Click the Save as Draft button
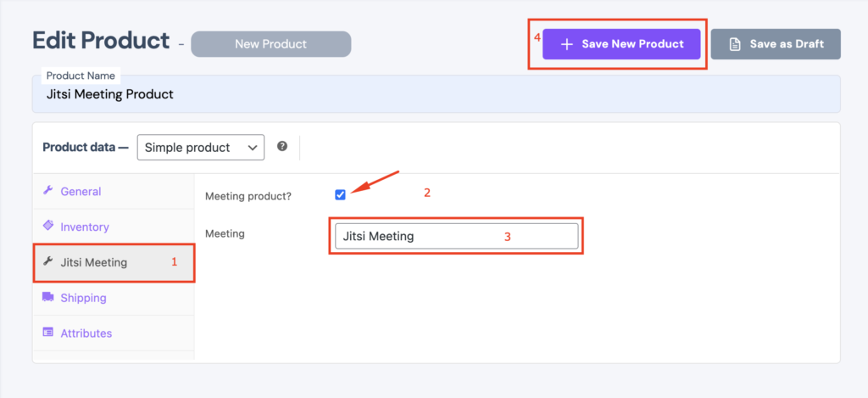The height and width of the screenshot is (398, 868). tap(776, 44)
